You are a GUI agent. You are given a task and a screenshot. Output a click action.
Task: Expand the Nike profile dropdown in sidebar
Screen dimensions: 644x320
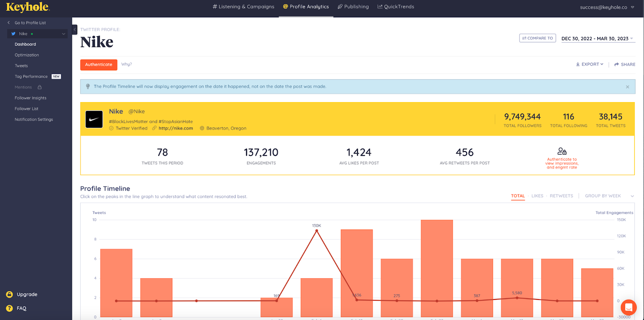(x=63, y=34)
